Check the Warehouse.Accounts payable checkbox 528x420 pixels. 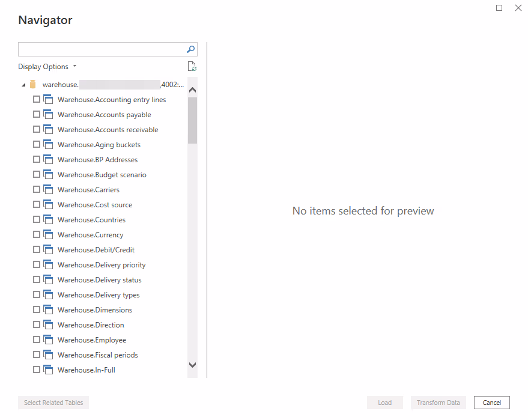(x=37, y=115)
